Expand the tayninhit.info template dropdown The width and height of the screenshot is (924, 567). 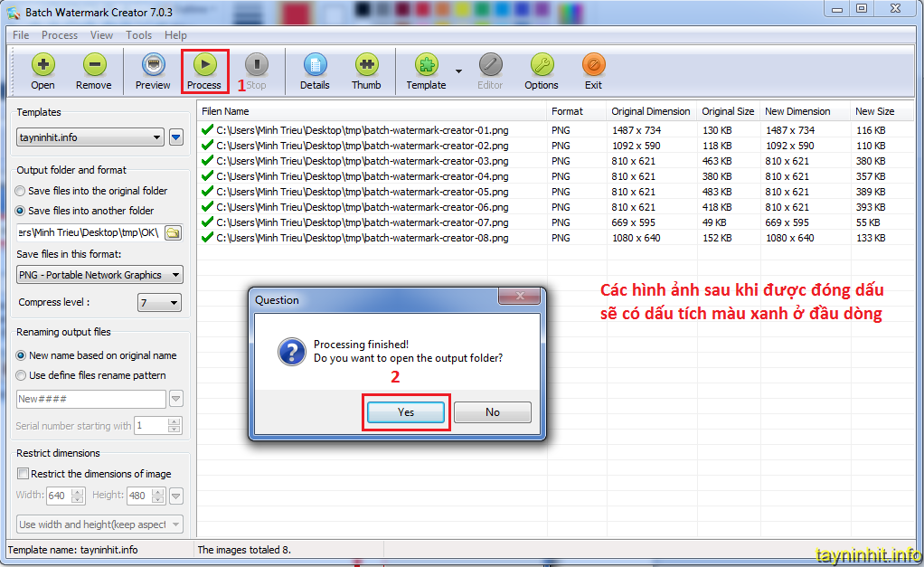click(157, 137)
